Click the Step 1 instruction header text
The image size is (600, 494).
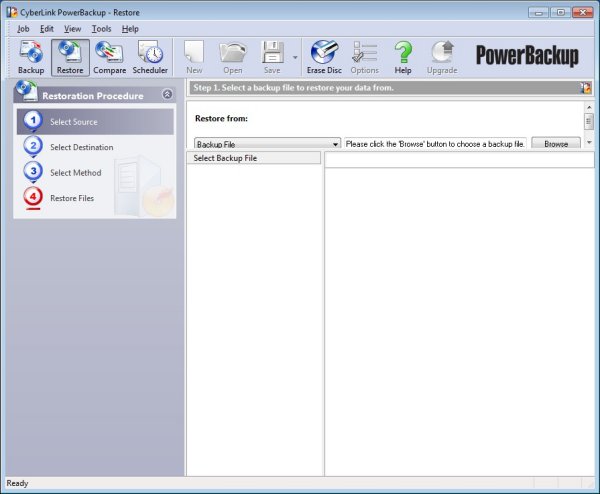point(293,88)
